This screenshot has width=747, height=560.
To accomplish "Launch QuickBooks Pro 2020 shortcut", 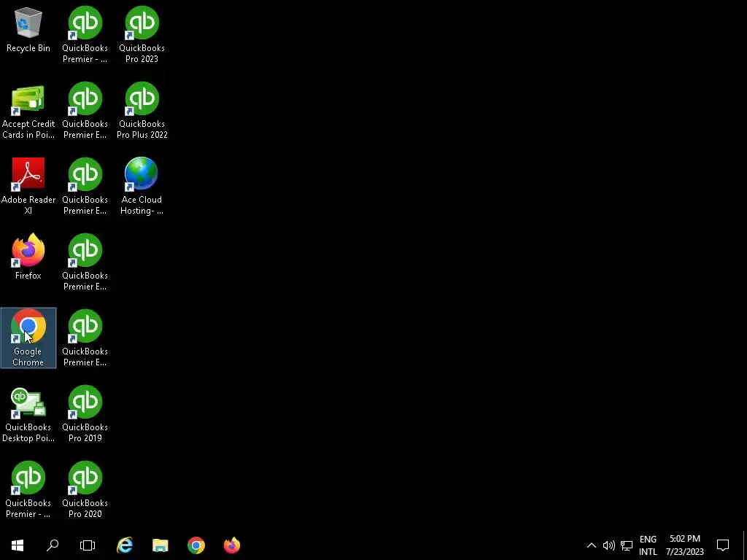I will click(x=85, y=489).
